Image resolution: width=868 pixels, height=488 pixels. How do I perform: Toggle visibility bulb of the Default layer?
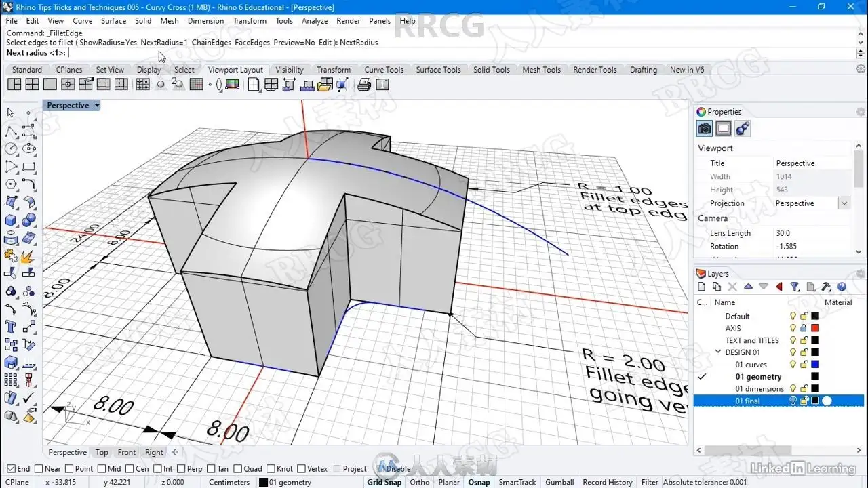(x=792, y=316)
